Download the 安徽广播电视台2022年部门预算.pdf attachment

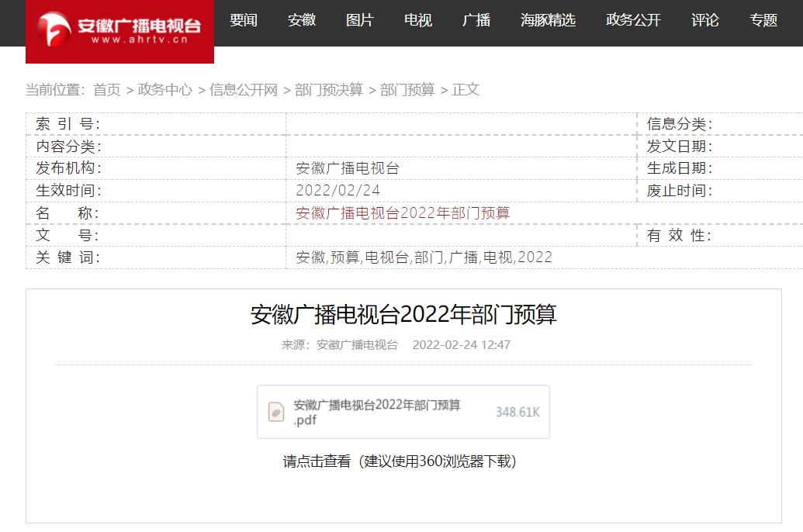tap(377, 412)
